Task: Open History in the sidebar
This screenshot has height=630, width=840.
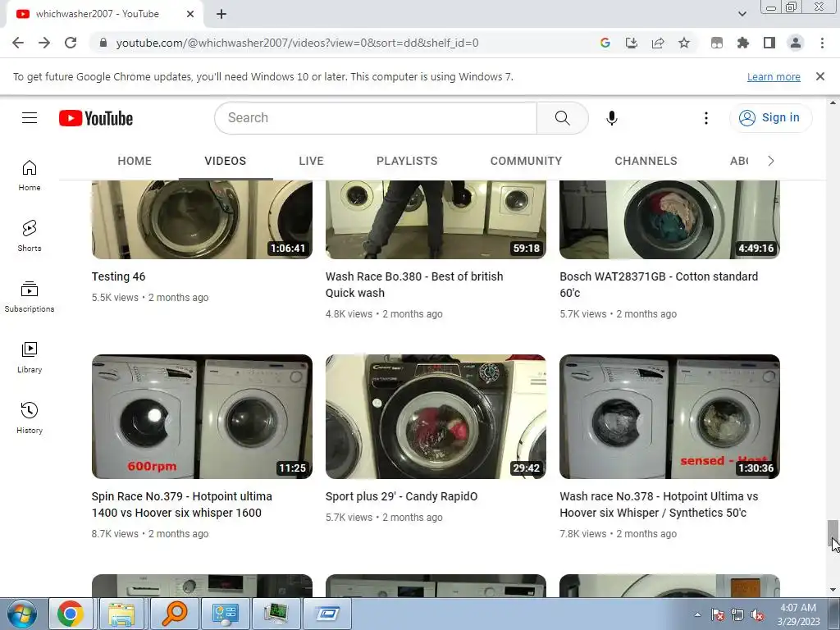Action: click(30, 418)
